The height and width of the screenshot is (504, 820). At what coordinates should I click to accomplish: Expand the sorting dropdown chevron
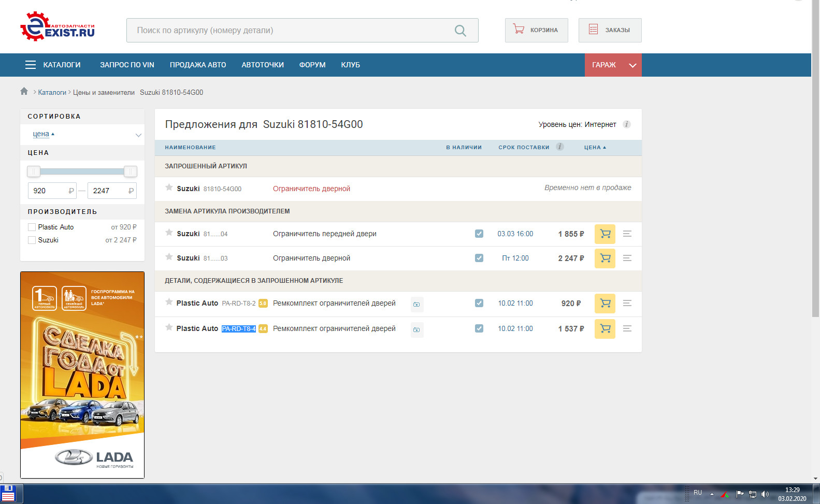(x=138, y=135)
